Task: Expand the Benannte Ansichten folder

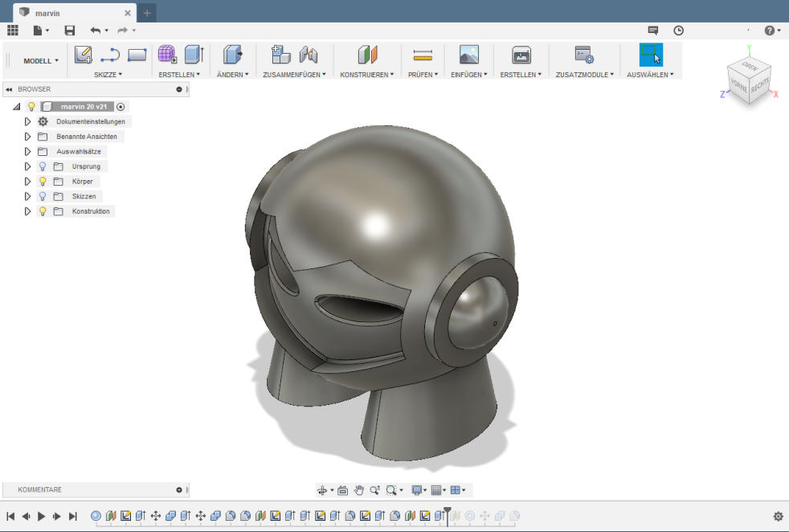Action: pos(27,137)
